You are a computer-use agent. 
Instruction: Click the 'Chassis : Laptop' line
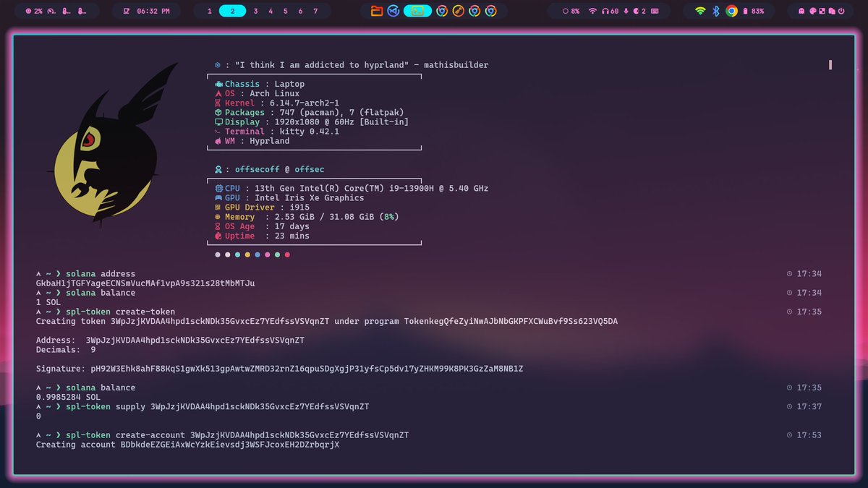tap(260, 84)
